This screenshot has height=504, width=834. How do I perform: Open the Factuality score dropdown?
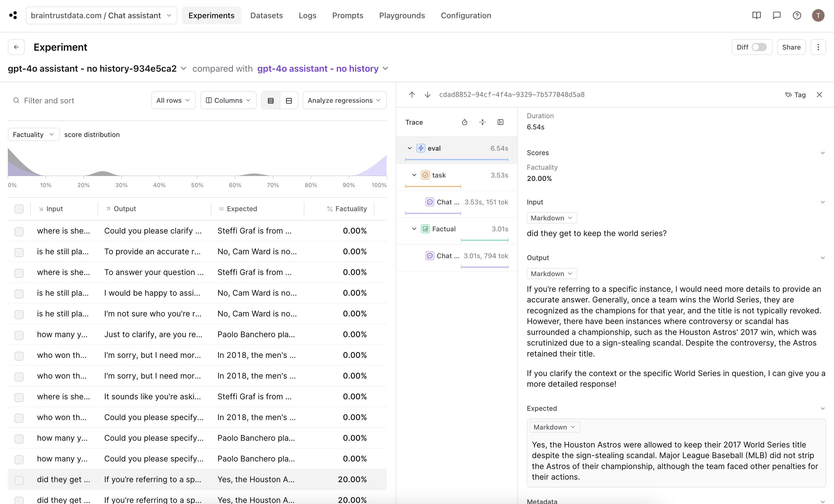click(33, 135)
